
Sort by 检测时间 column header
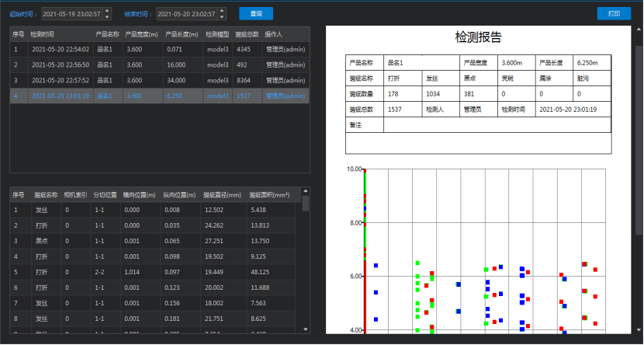coord(42,34)
